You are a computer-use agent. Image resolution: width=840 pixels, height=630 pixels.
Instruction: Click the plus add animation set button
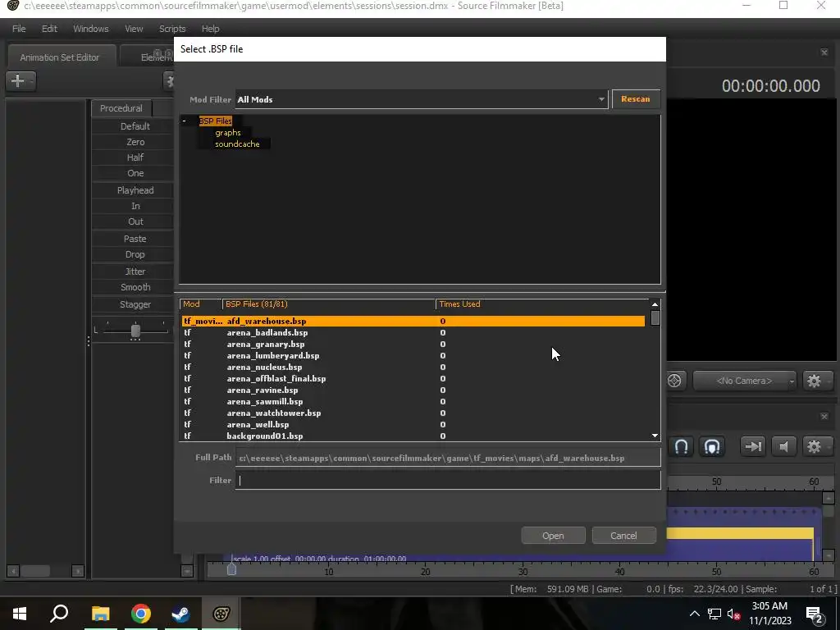click(21, 81)
